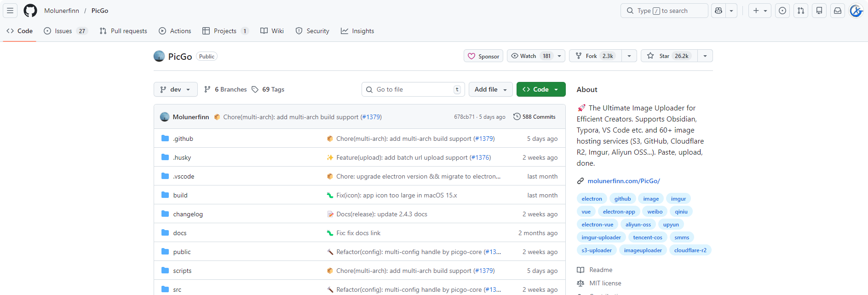Click the imgur topic tag

click(678, 199)
